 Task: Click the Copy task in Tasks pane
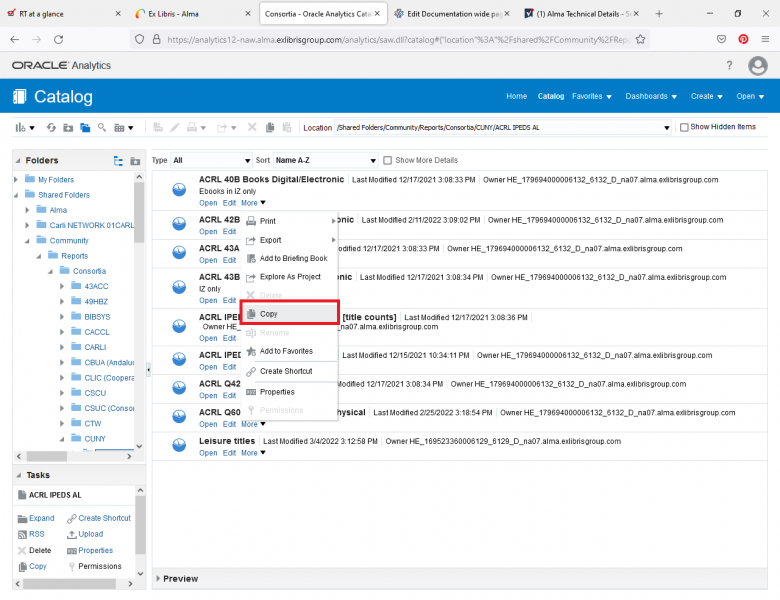pyautogui.click(x=32, y=566)
